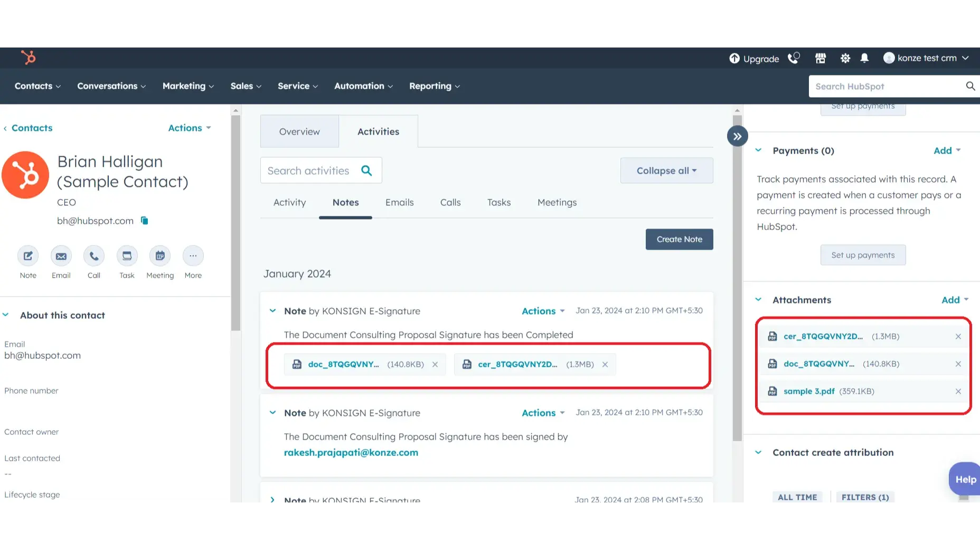This screenshot has height=551, width=980.
Task: Open the Service navigation menu
Action: [298, 86]
